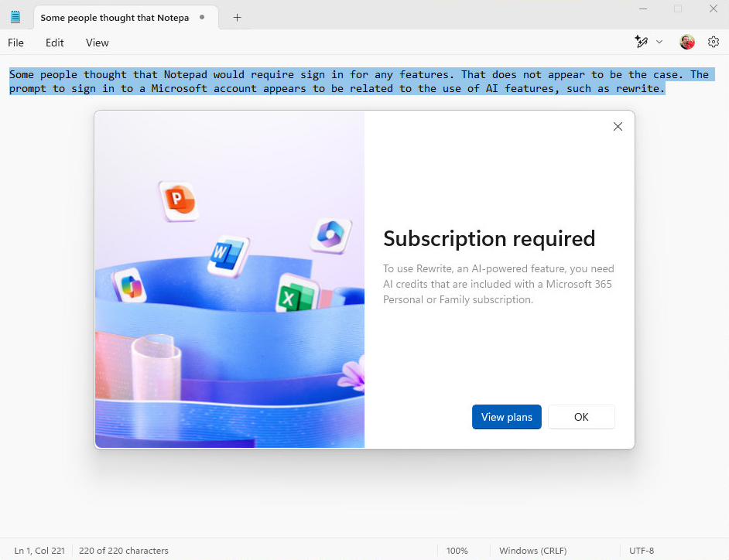
Task: Click the Notepad app icon in title bar
Action: (x=15, y=17)
